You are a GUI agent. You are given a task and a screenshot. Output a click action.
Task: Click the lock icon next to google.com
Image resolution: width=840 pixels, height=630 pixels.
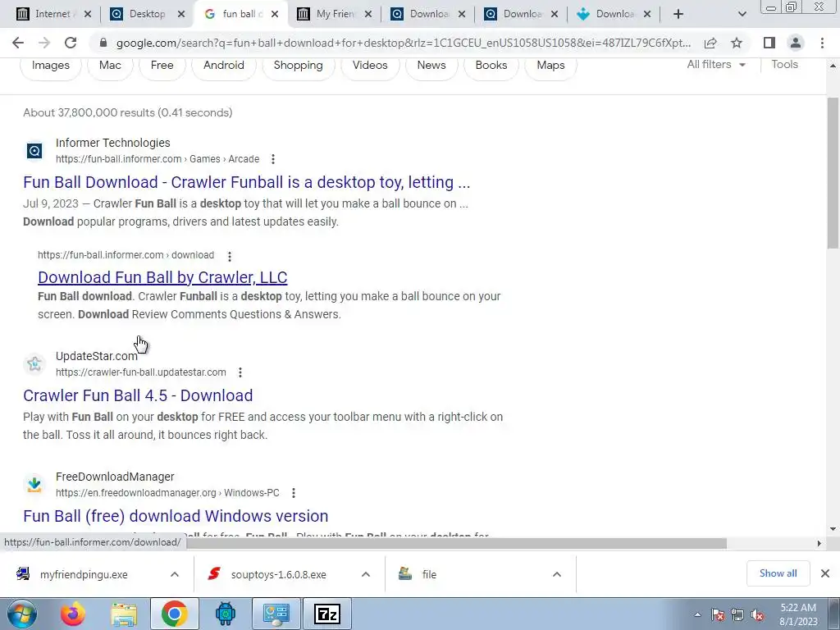click(103, 43)
